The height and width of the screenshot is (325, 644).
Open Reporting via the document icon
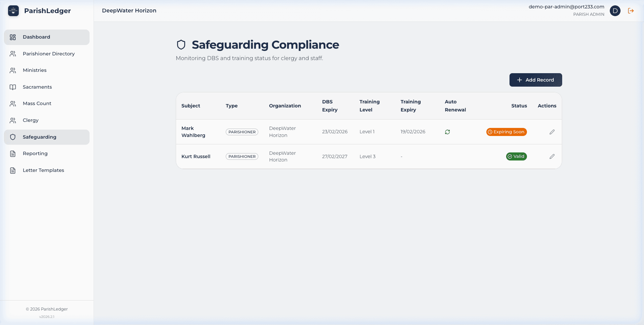click(x=13, y=153)
